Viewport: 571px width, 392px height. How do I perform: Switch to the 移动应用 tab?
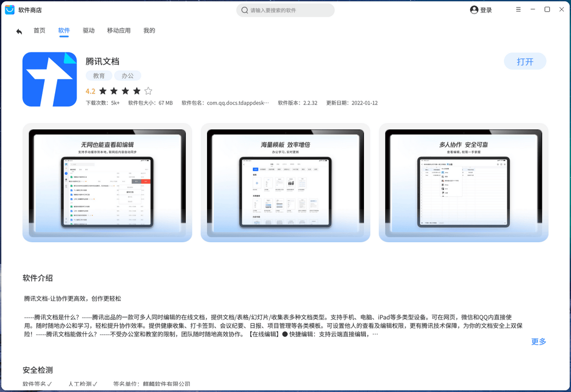coord(119,31)
